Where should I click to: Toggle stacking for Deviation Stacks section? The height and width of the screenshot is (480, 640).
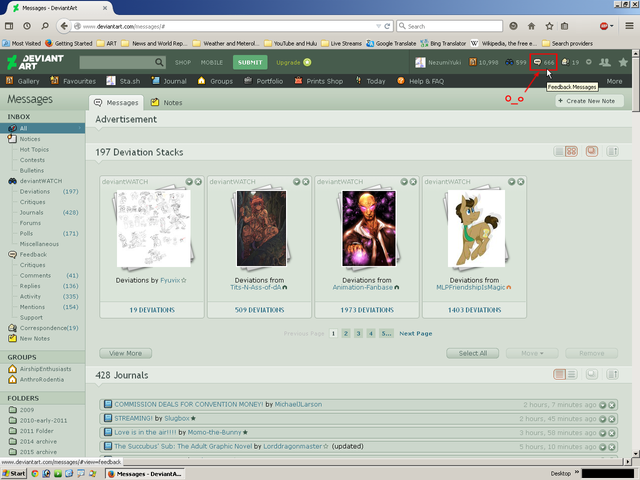click(x=592, y=151)
